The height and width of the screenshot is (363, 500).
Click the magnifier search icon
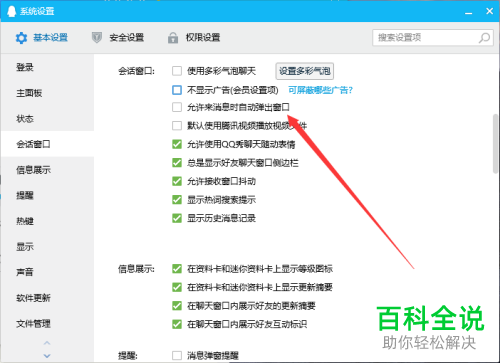click(x=484, y=38)
